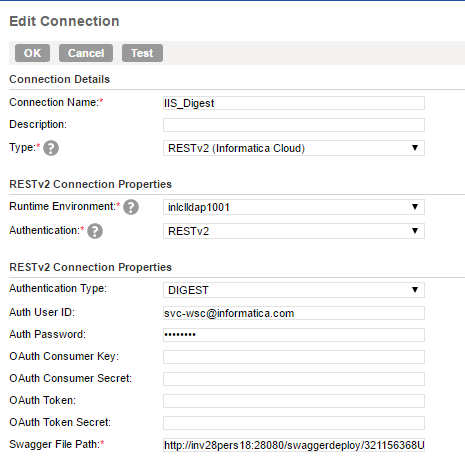Select the OAuth Token field

(x=294, y=401)
